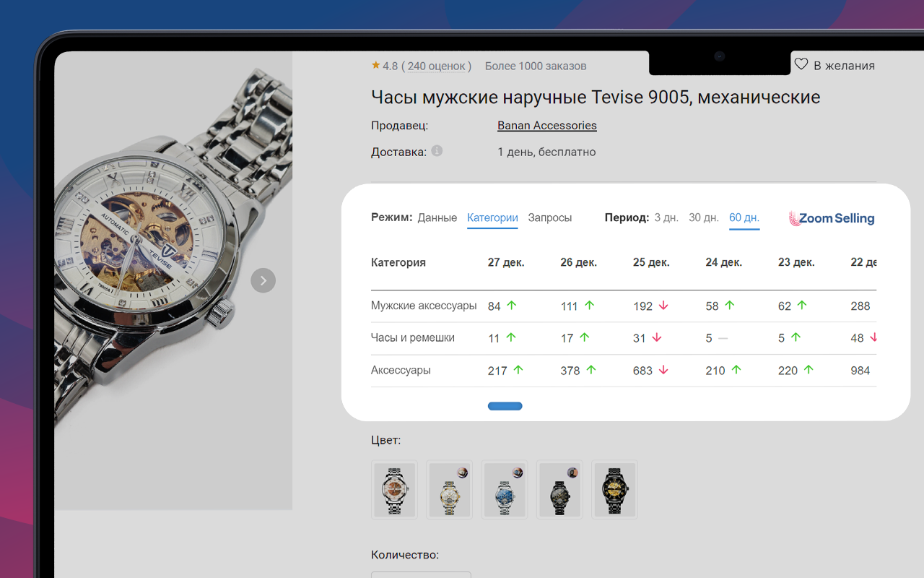The image size is (924, 578).
Task: Switch mode to Категории
Action: coord(492,217)
